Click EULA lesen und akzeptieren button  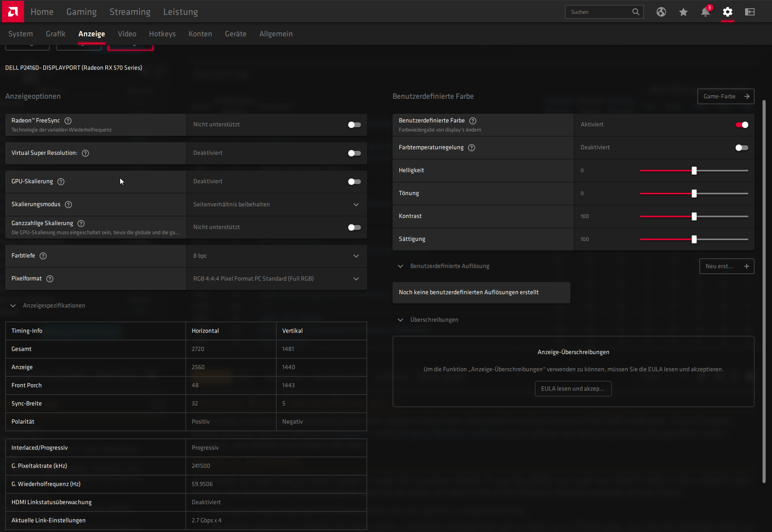point(573,389)
